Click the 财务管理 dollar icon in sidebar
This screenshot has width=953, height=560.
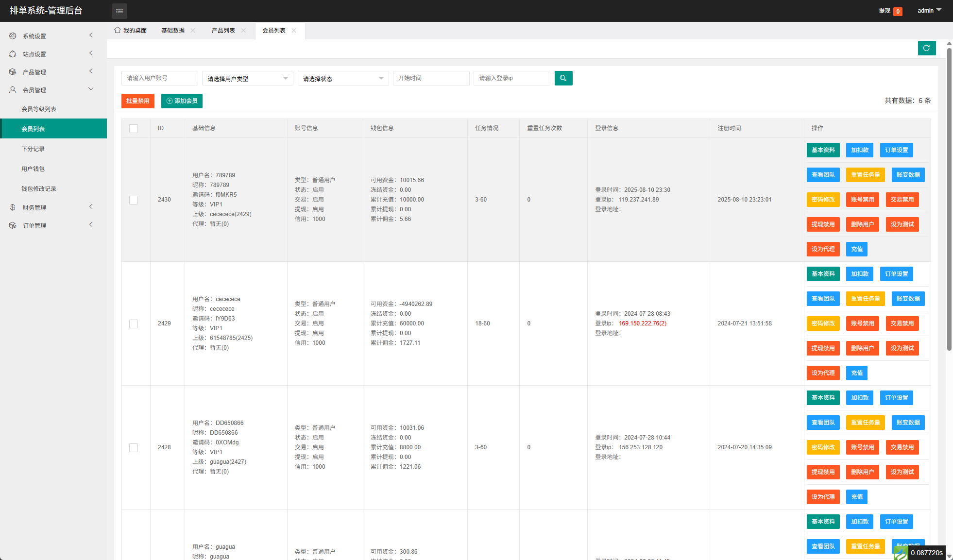tap(13, 207)
